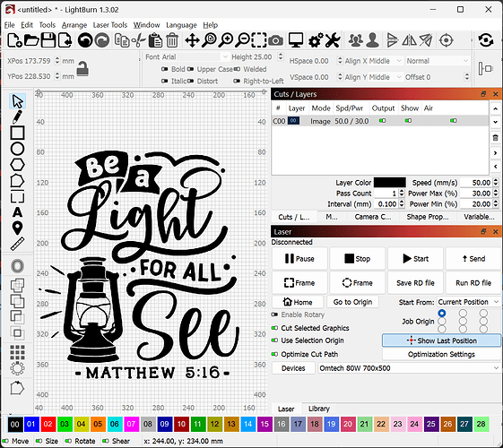The width and height of the screenshot is (503, 448).
Task: Click the Paste clipboard icon
Action: [155, 40]
